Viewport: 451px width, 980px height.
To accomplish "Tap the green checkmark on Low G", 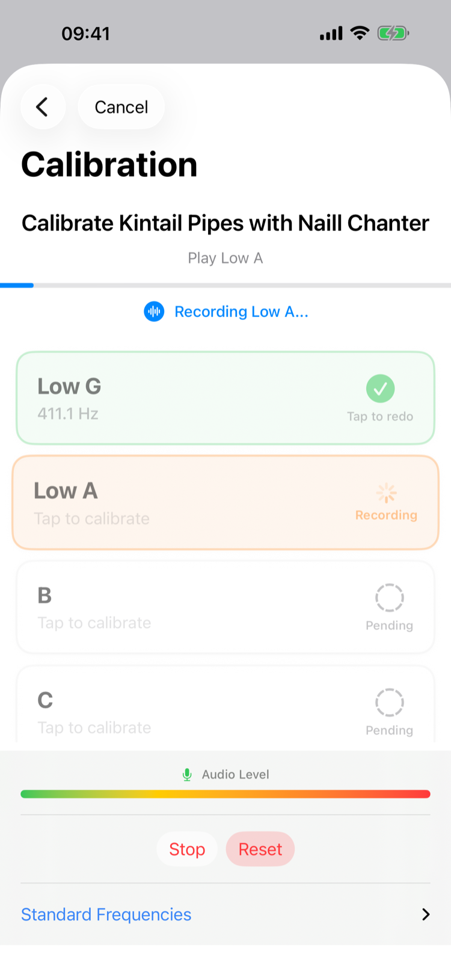I will point(380,389).
